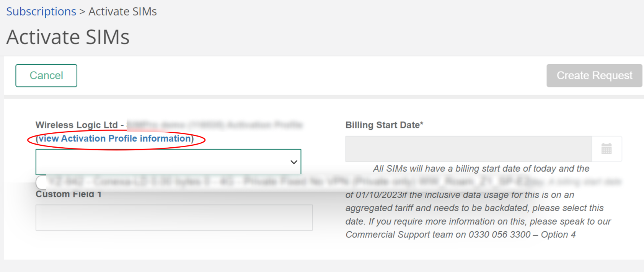The image size is (644, 272).
Task: Click the Activate SIMs breadcrumb label
Action: 122,11
